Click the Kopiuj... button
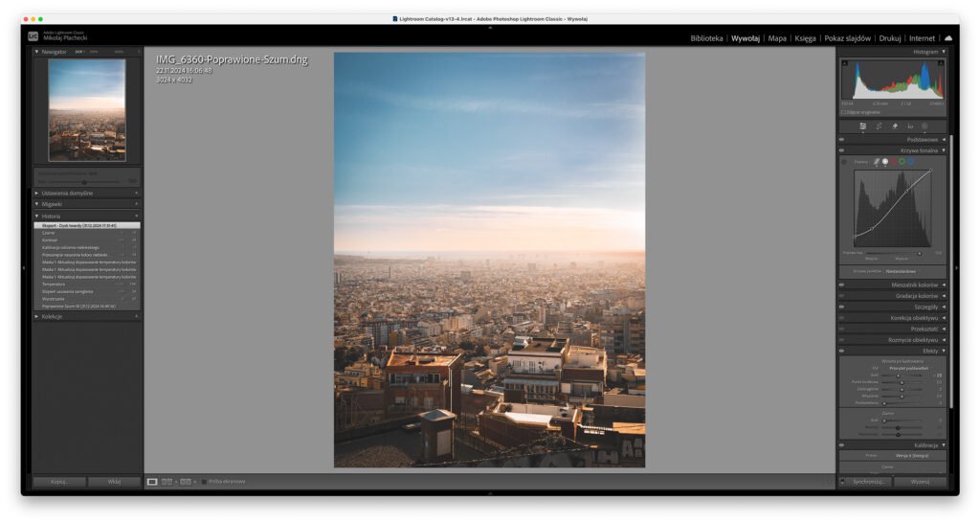Image resolution: width=980 pixels, height=523 pixels. (59, 482)
